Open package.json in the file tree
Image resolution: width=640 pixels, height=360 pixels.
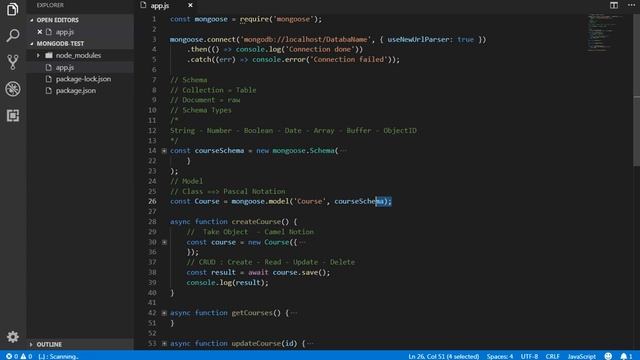tap(76, 90)
